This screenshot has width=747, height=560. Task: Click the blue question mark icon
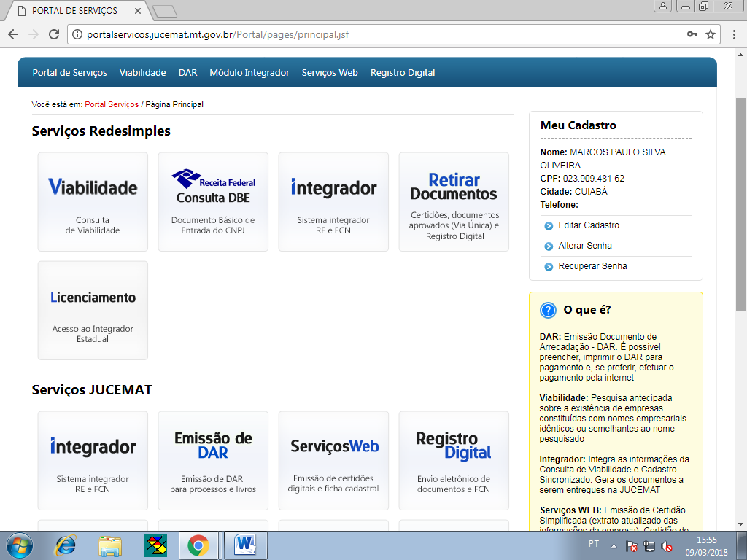(x=548, y=310)
